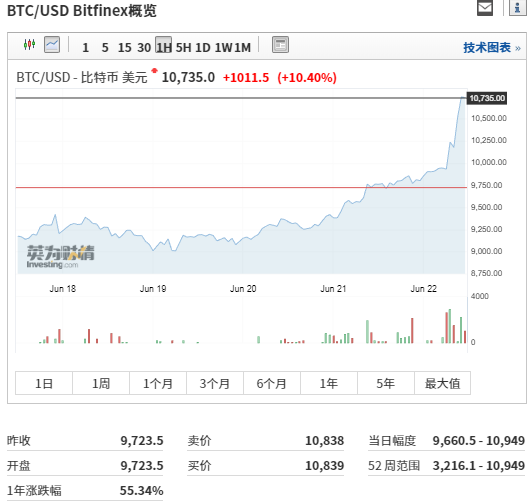Choose the 15-minute interval
The image size is (531, 501).
tap(124, 47)
